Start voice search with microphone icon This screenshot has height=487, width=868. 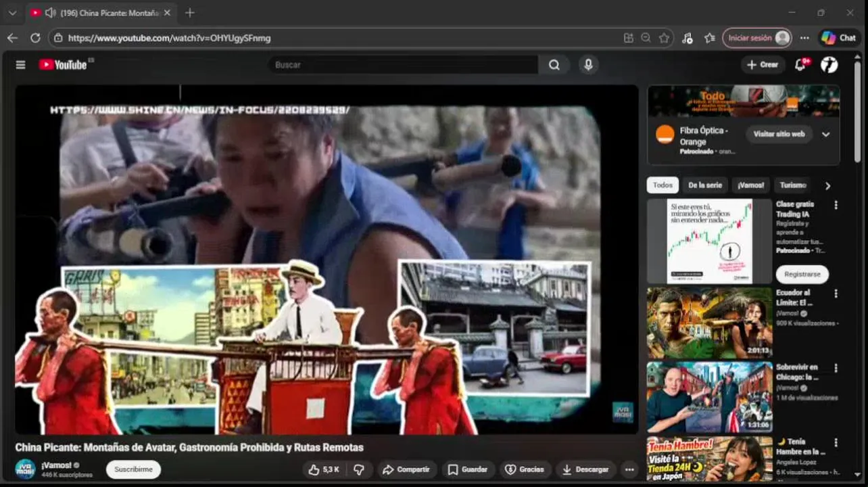(x=588, y=65)
